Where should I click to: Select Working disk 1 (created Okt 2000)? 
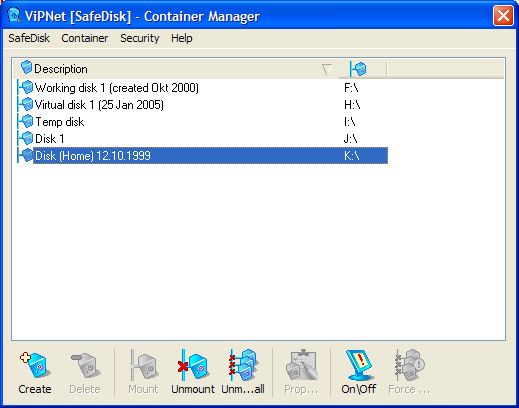click(x=202, y=88)
